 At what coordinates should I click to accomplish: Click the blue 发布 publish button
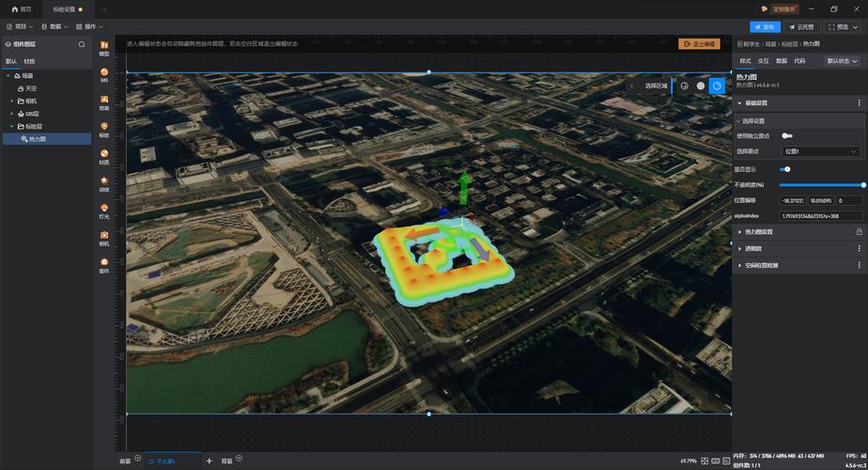click(765, 26)
